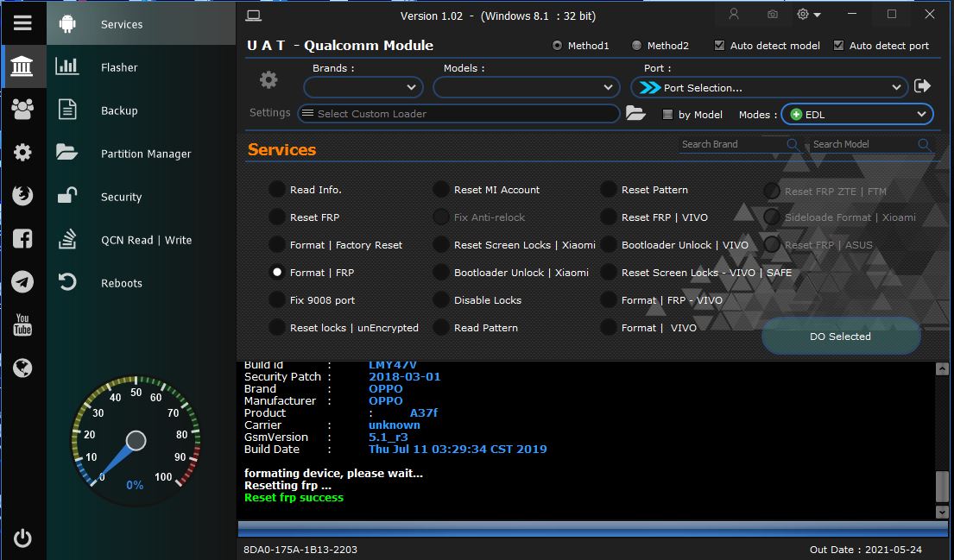Select the Reset Pattern option
This screenshot has height=560, width=954.
tap(609, 190)
